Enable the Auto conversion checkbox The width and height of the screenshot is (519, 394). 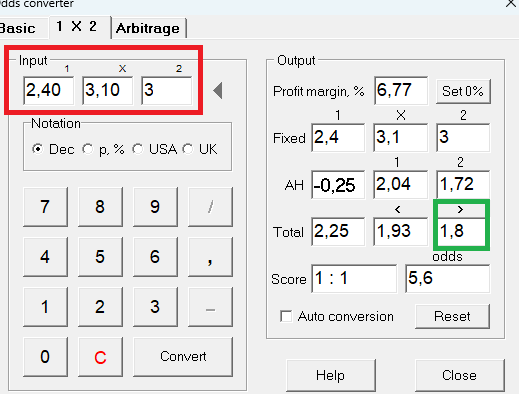pos(286,316)
